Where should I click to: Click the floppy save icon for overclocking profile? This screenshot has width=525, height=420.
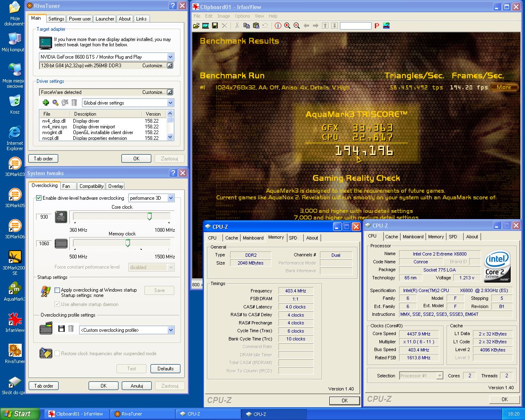pos(62,329)
